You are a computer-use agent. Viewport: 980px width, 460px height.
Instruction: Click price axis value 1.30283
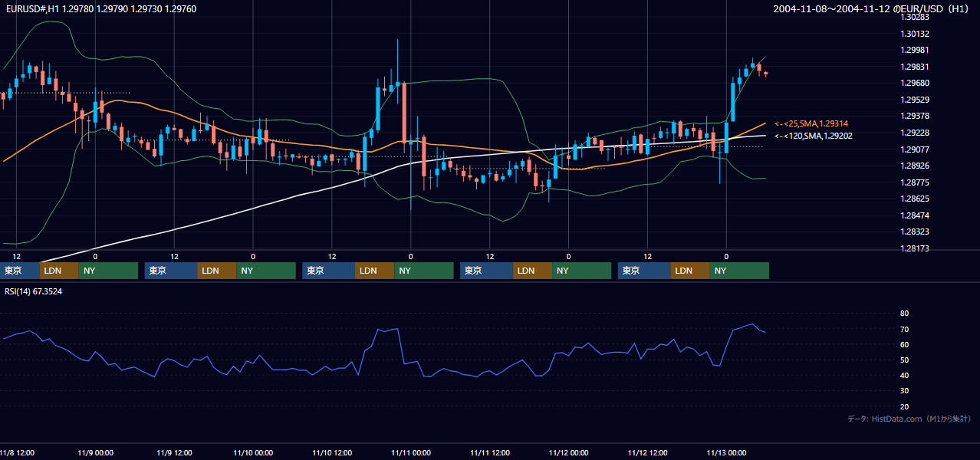pyautogui.click(x=915, y=17)
